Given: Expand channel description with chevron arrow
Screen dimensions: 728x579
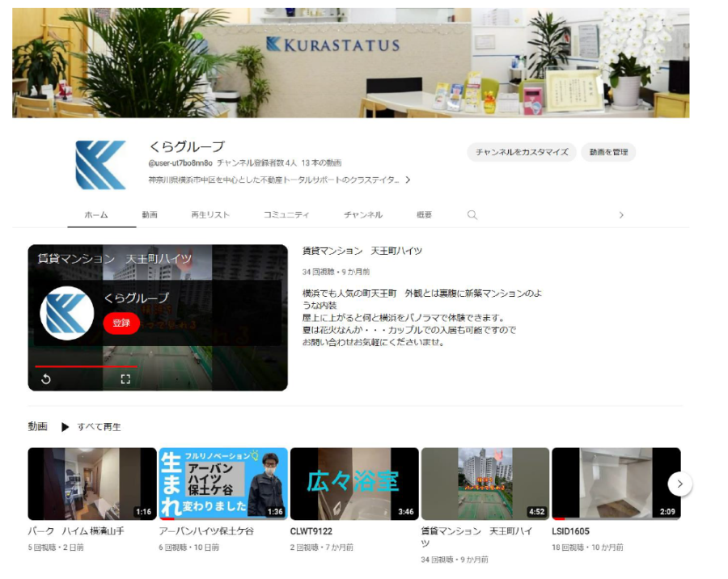Looking at the screenshot, I should click(408, 180).
